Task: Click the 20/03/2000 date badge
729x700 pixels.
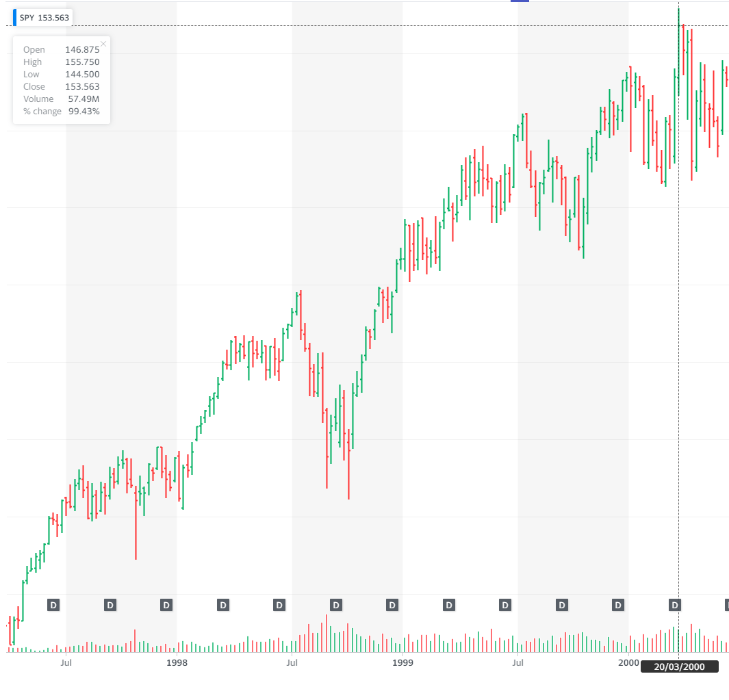Action: pyautogui.click(x=678, y=665)
